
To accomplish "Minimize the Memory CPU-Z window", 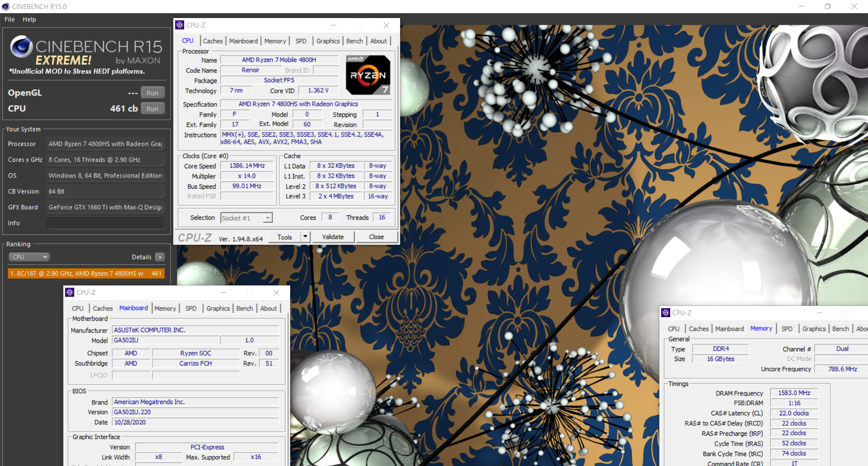I will 820,313.
